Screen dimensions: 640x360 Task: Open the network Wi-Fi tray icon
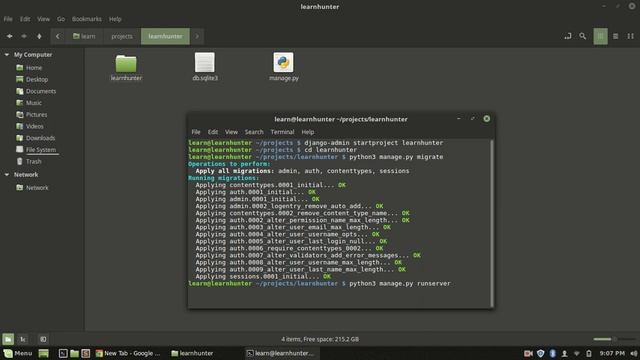point(577,353)
